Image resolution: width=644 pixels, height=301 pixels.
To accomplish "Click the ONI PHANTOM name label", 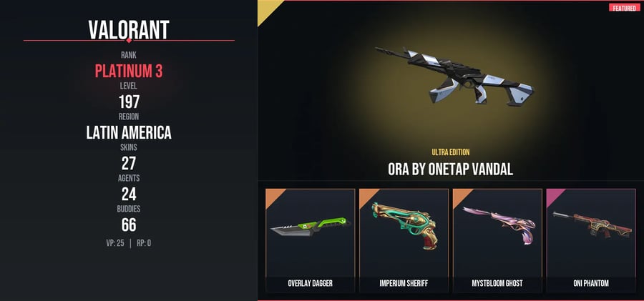I will point(591,283).
